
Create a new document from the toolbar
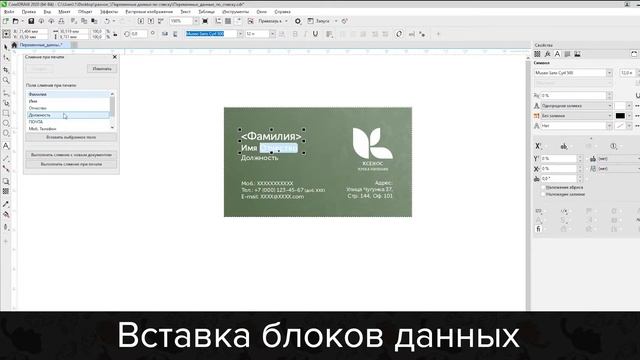point(6,21)
